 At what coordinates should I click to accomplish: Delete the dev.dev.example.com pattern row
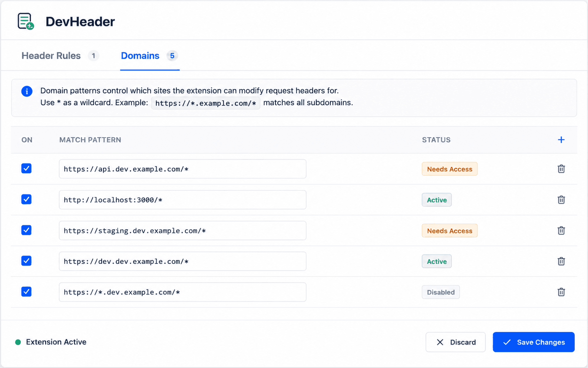coord(561,261)
